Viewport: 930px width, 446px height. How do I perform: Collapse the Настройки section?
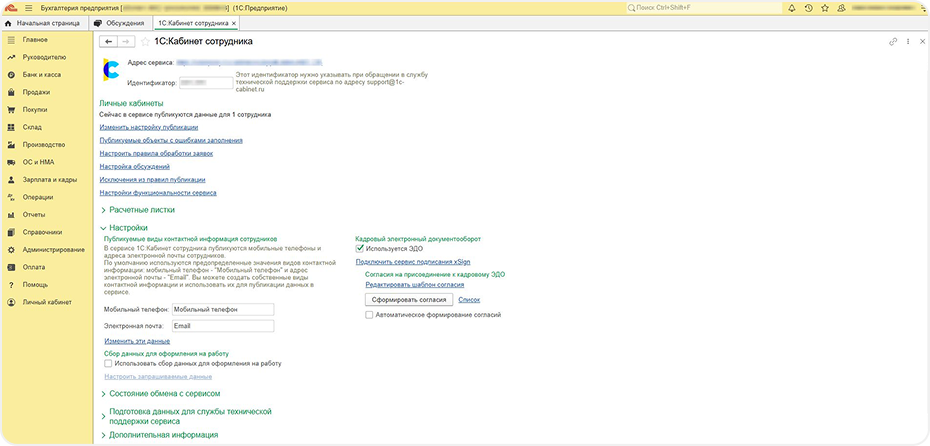[125, 228]
